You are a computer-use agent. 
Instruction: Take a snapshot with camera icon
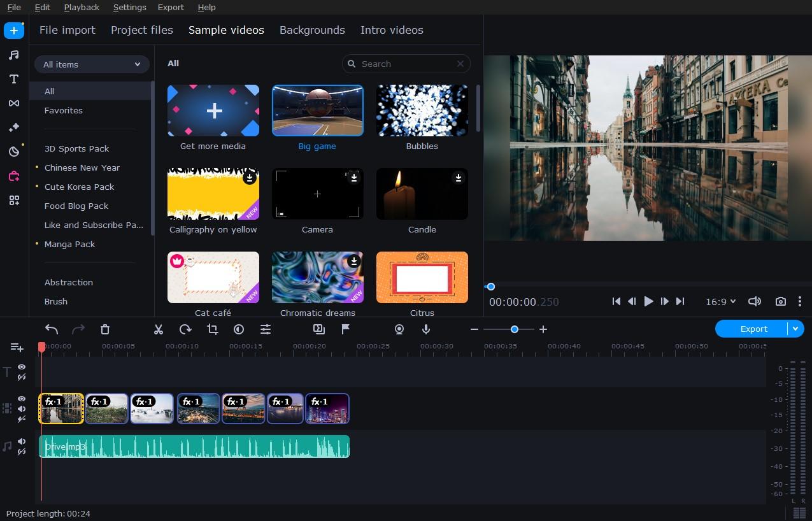(780, 301)
